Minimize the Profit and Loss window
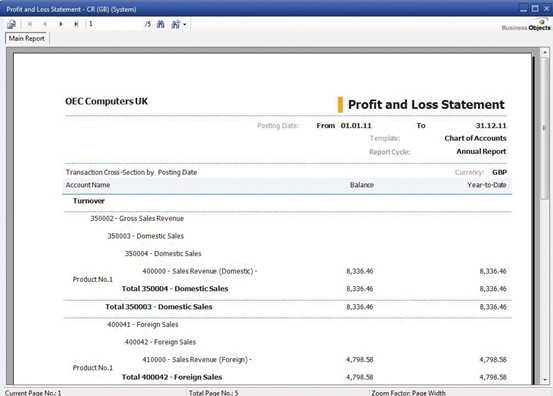This screenshot has width=553, height=396. (x=524, y=8)
